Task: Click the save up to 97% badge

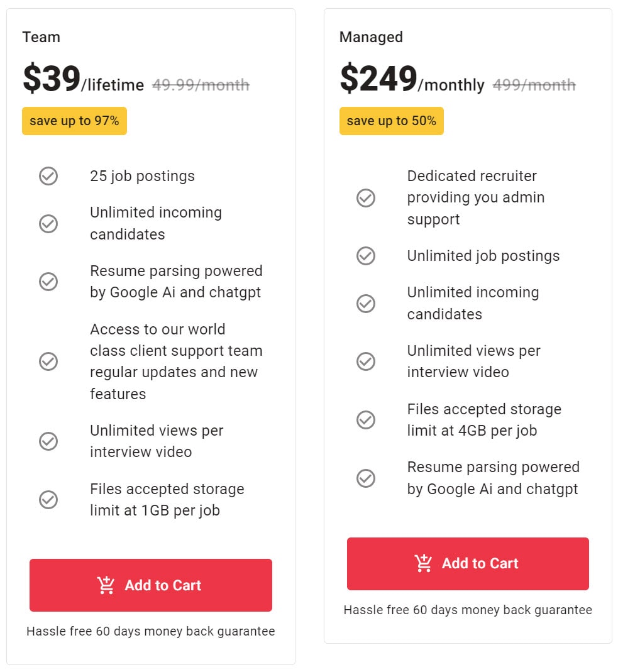Action: coord(74,121)
